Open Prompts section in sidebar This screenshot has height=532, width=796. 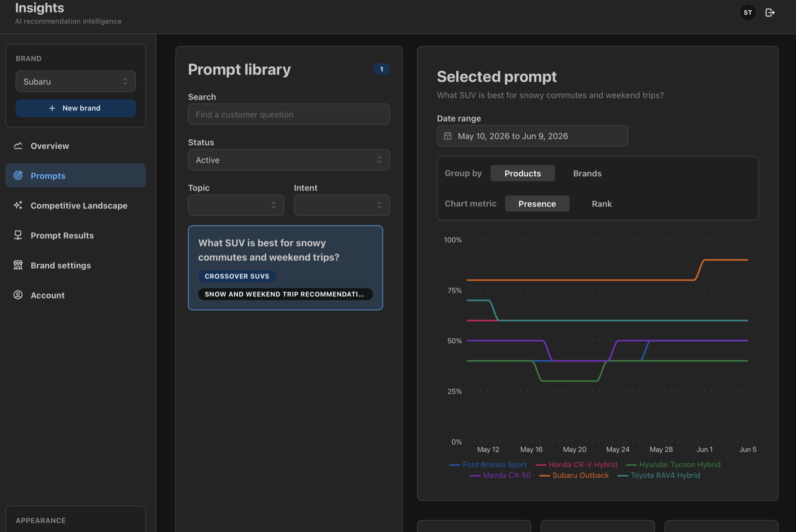[x=76, y=175]
